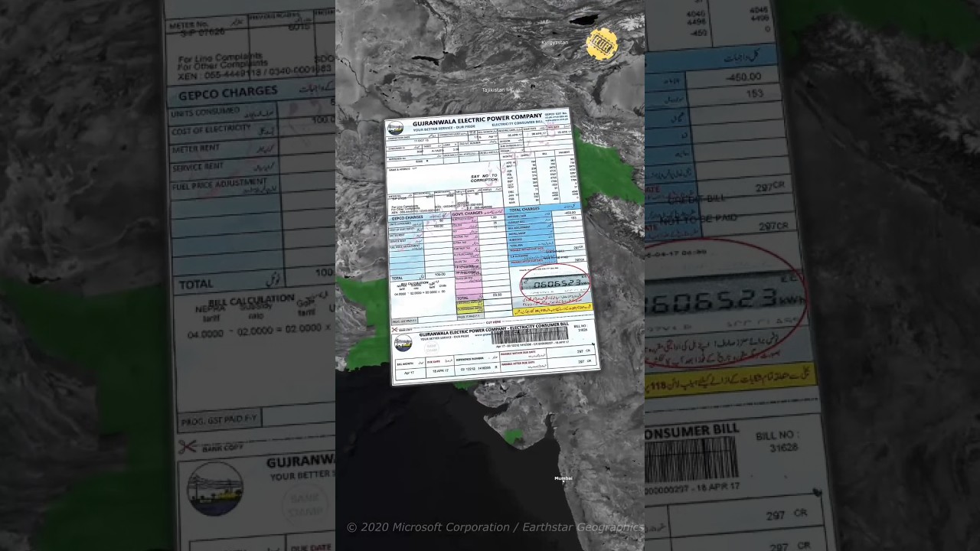Click the GEPCO logo on the left enlarged bill

(x=215, y=488)
